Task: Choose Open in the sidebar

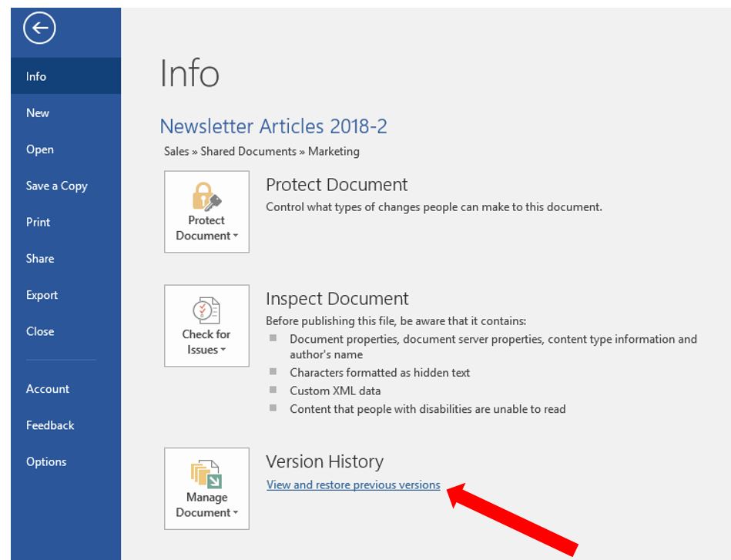Action: [x=65, y=149]
